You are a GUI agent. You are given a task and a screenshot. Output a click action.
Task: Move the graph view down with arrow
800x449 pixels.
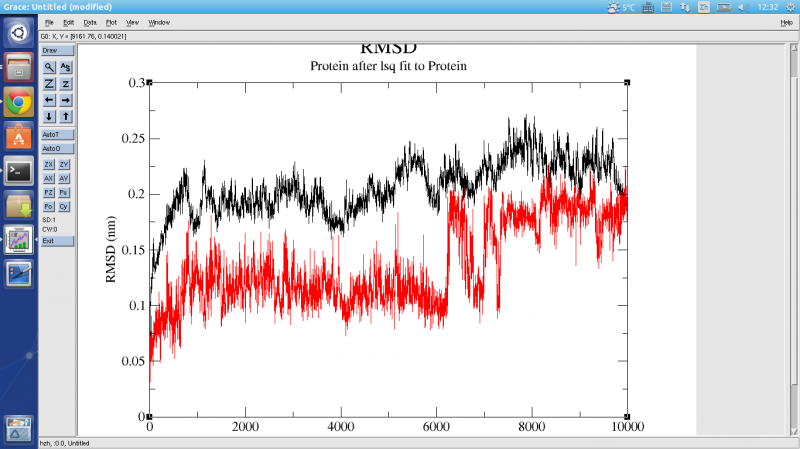(49, 116)
